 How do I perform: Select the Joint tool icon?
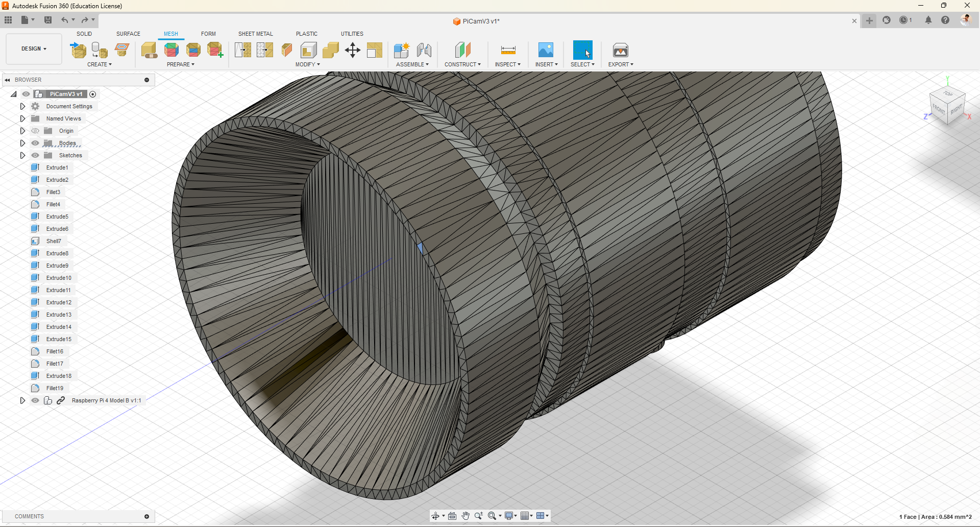[x=424, y=50]
